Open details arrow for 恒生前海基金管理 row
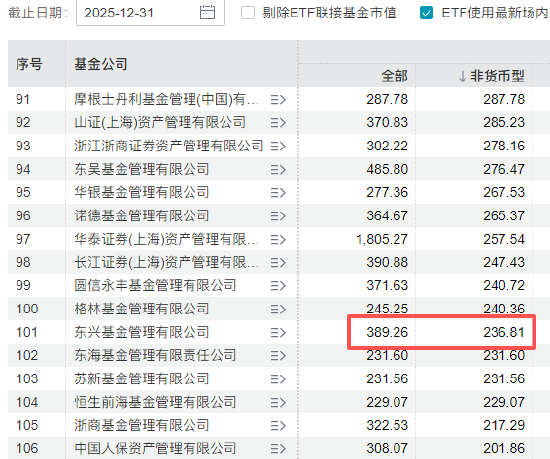The height and width of the screenshot is (459, 550). 278,403
